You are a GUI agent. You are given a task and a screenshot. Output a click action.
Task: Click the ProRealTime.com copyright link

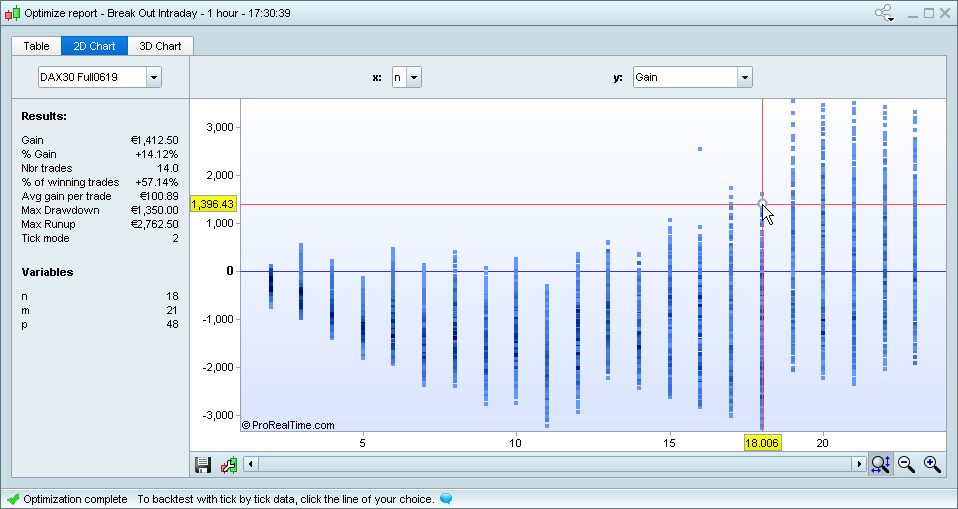tap(288, 425)
